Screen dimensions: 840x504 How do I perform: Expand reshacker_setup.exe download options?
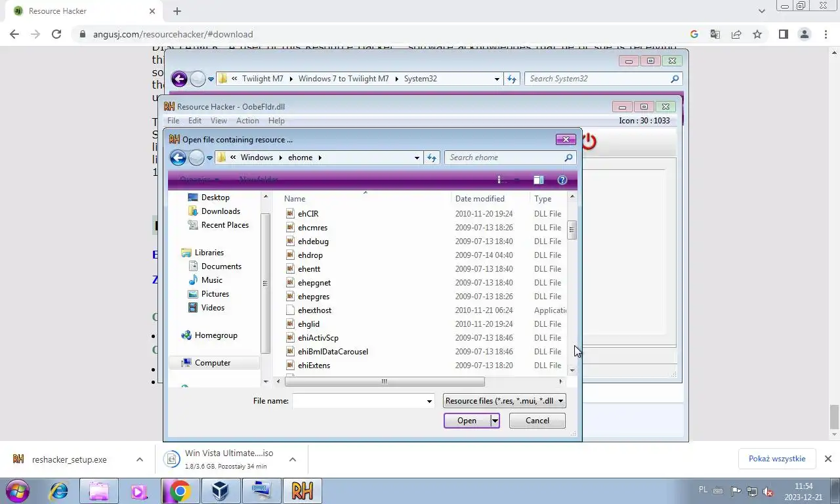140,459
